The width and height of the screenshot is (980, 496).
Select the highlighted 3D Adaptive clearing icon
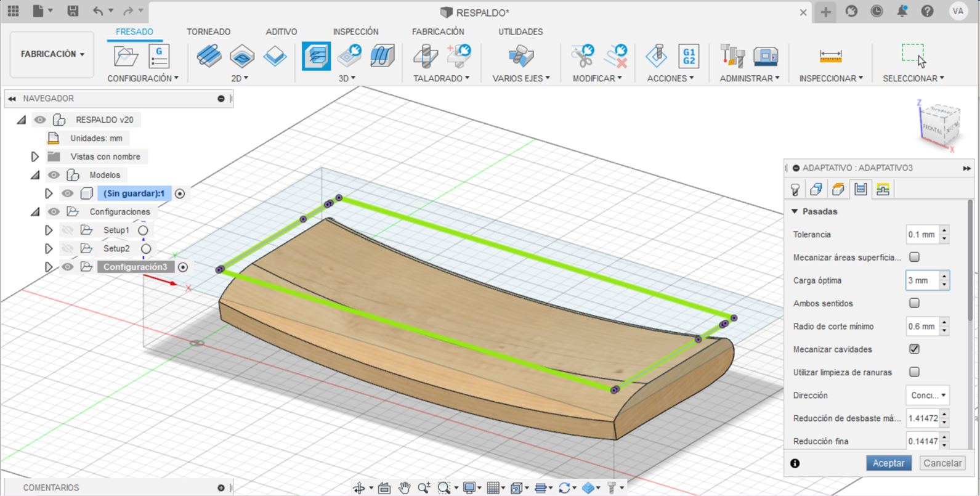317,56
